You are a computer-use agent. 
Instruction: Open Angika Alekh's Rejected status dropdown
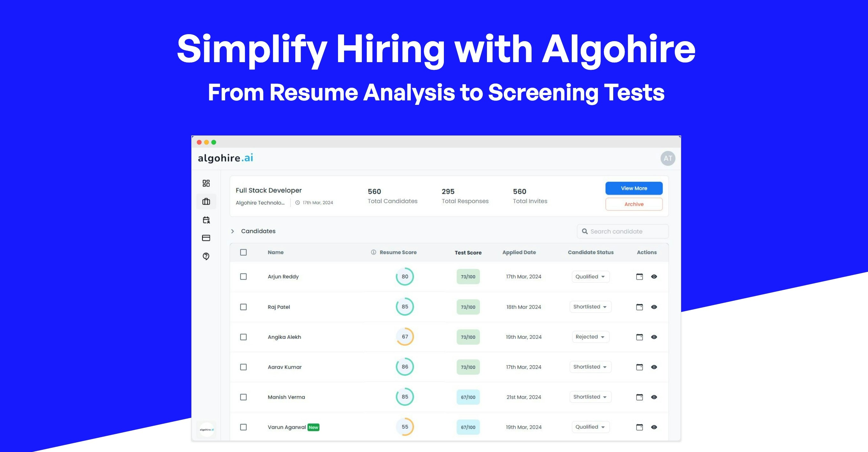[590, 337]
